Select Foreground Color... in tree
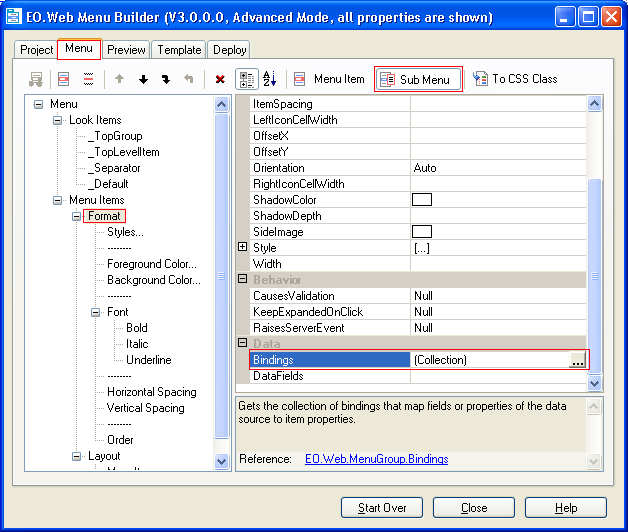 (x=152, y=264)
